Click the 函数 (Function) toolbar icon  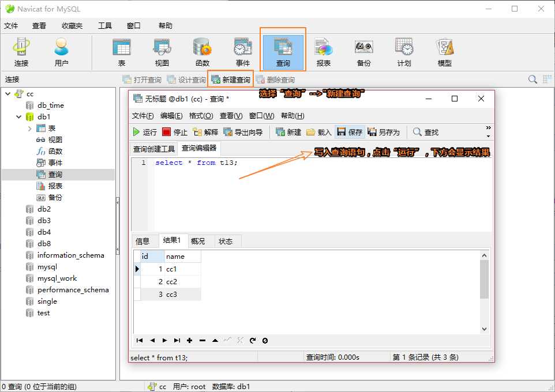point(202,52)
